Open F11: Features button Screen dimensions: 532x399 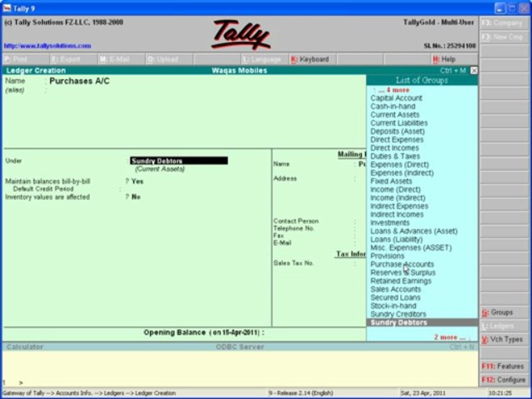(504, 366)
